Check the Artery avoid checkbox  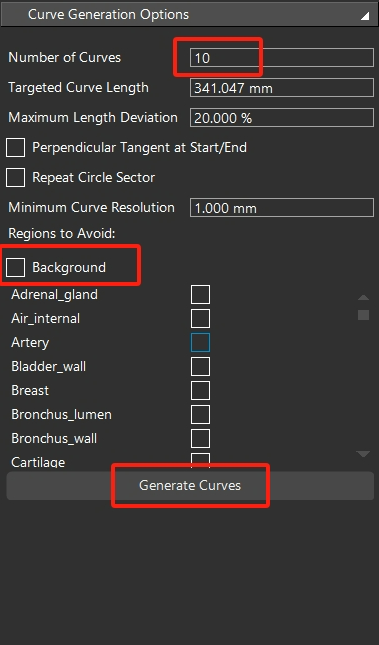200,342
